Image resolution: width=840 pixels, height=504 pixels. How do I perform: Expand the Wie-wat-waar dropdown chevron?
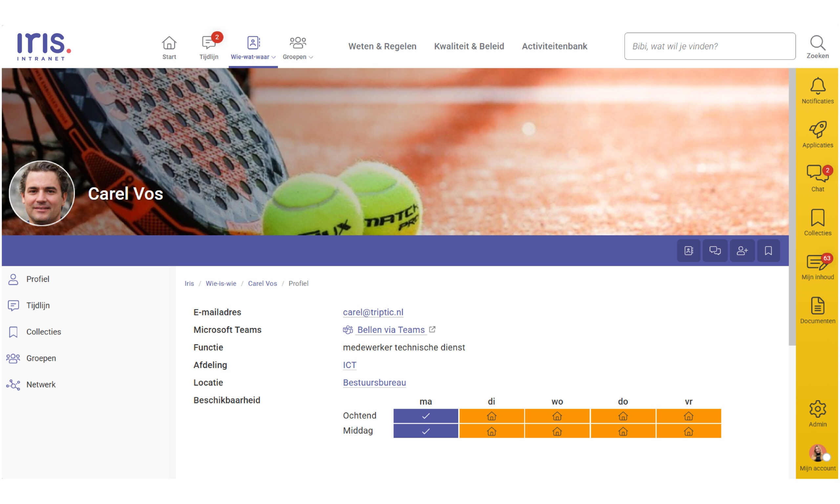[273, 57]
